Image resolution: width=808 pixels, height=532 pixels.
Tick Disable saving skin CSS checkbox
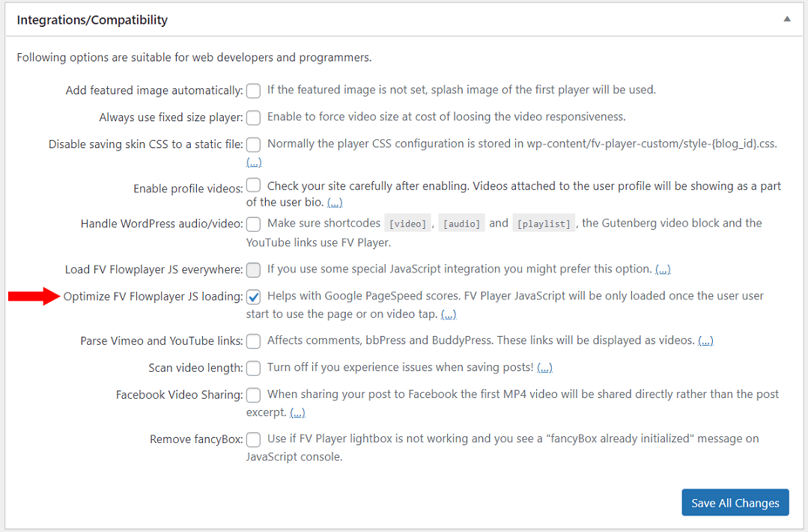(x=253, y=144)
